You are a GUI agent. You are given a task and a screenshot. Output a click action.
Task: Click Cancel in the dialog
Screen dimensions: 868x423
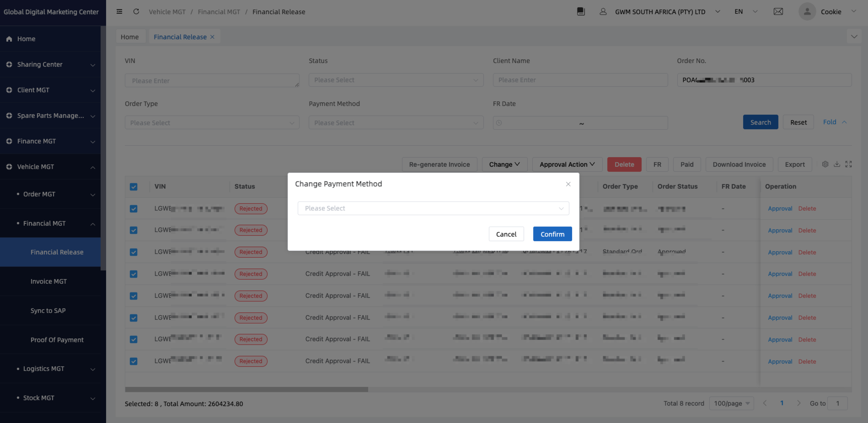(506, 234)
